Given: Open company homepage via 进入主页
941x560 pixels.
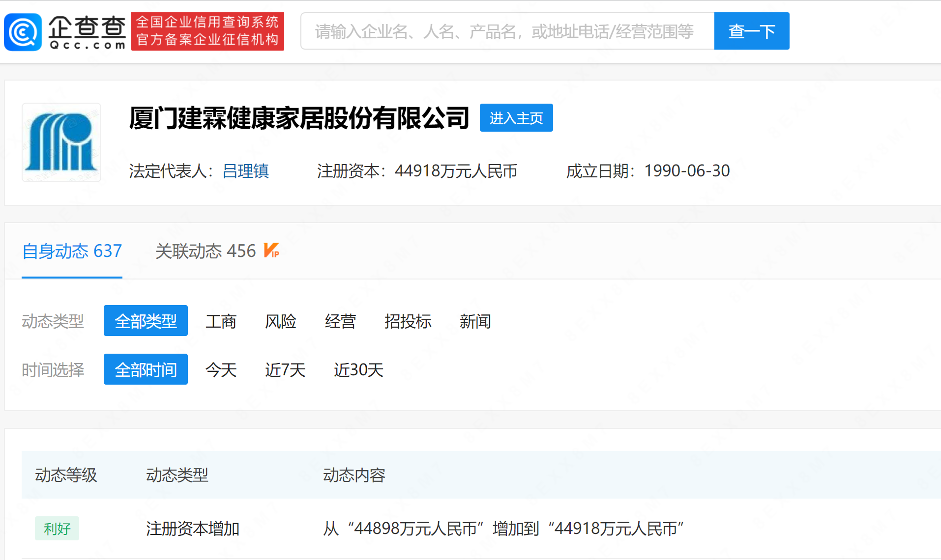Looking at the screenshot, I should [516, 118].
